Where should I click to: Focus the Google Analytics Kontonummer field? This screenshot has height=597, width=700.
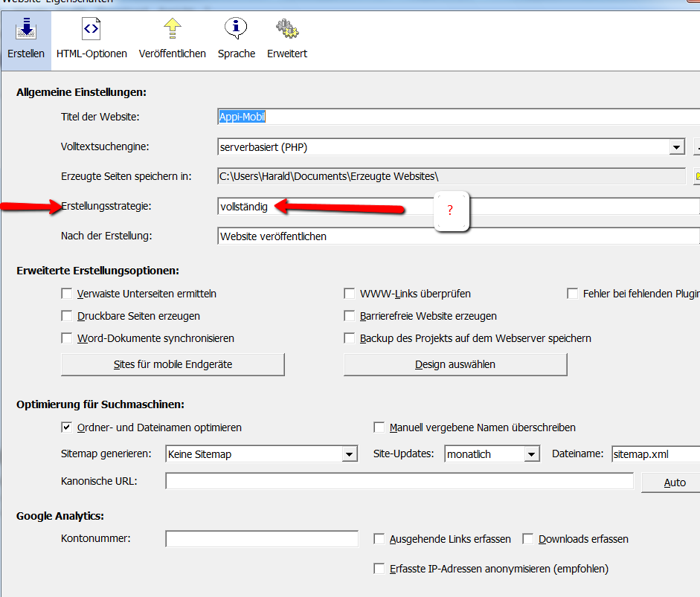pyautogui.click(x=261, y=539)
